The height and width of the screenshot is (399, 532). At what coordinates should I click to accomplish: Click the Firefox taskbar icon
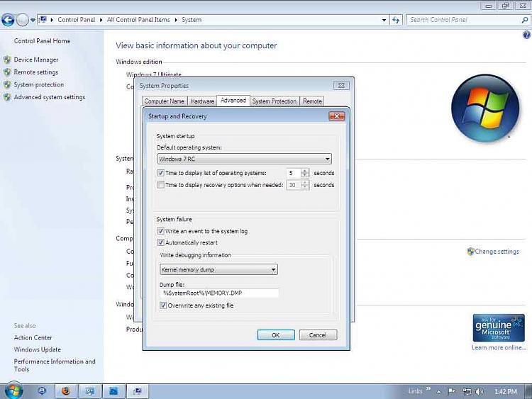[66, 391]
